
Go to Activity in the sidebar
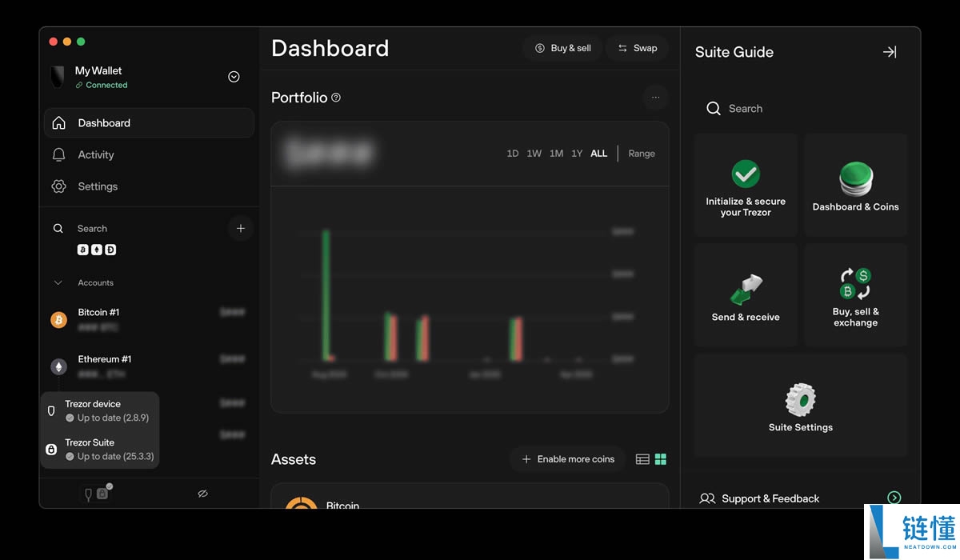tap(96, 154)
